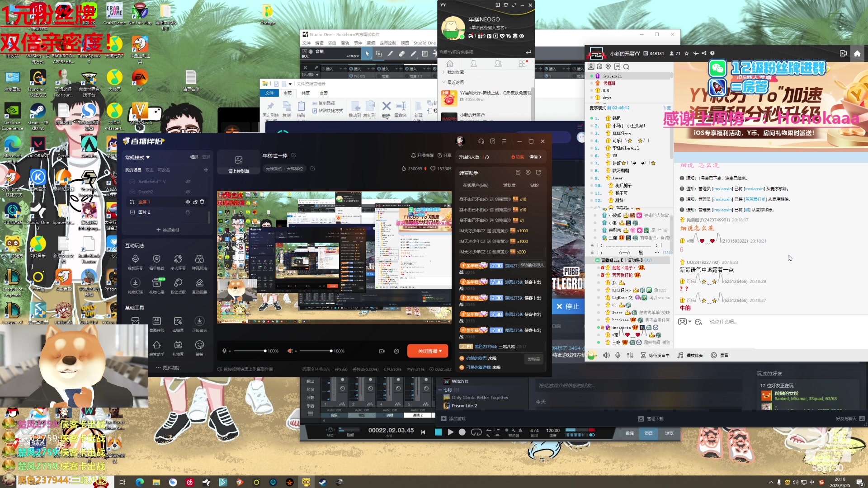Screen dimensions: 868x488
Task: Click the 发弹幕 button
Action: point(534,359)
